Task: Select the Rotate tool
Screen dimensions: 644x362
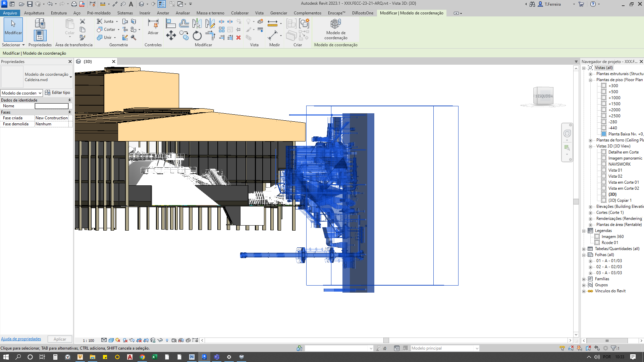Action: [197, 36]
